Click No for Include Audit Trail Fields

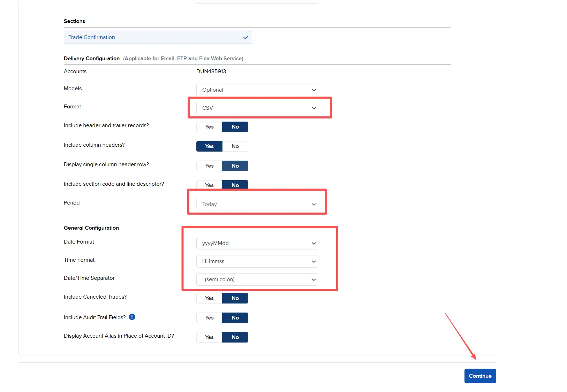(235, 318)
